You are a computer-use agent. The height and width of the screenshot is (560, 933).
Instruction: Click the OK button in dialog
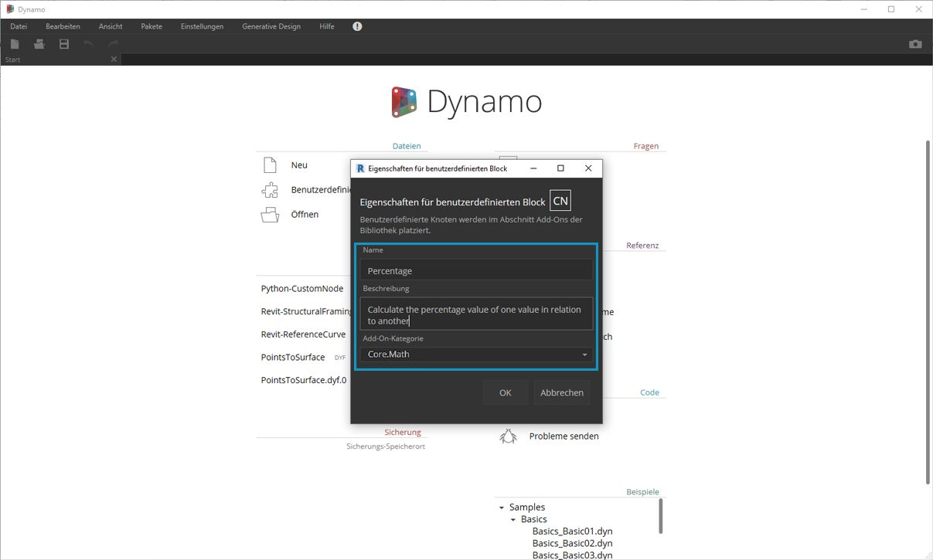coord(506,392)
